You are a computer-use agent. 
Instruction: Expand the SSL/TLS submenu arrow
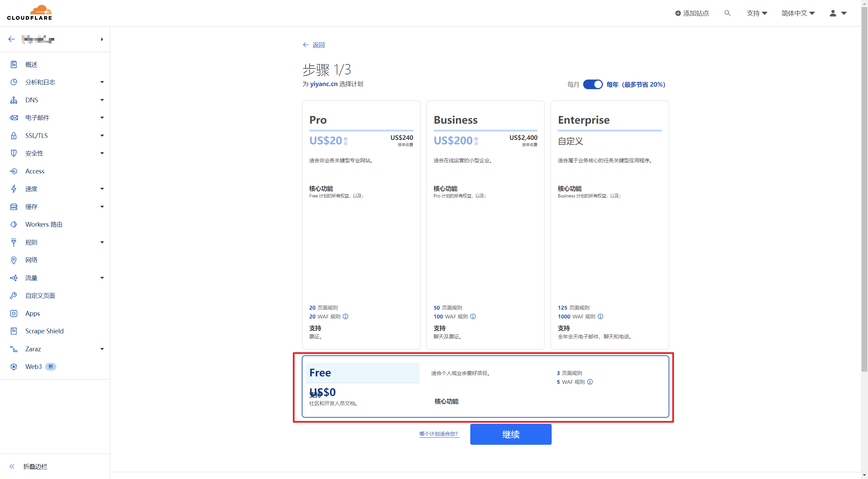pyautogui.click(x=102, y=136)
